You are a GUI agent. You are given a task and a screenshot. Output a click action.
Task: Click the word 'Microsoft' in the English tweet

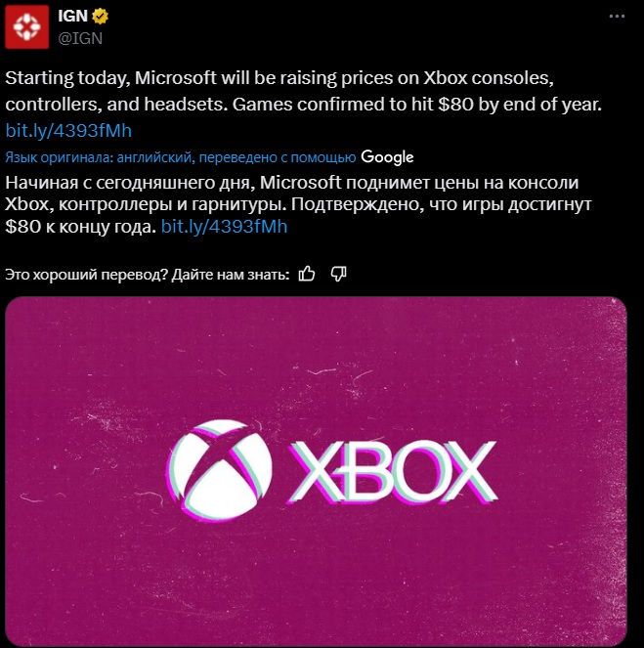tap(176, 77)
